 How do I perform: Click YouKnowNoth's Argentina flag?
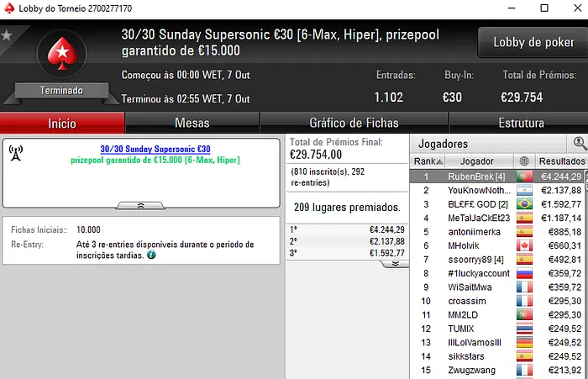[524, 190]
